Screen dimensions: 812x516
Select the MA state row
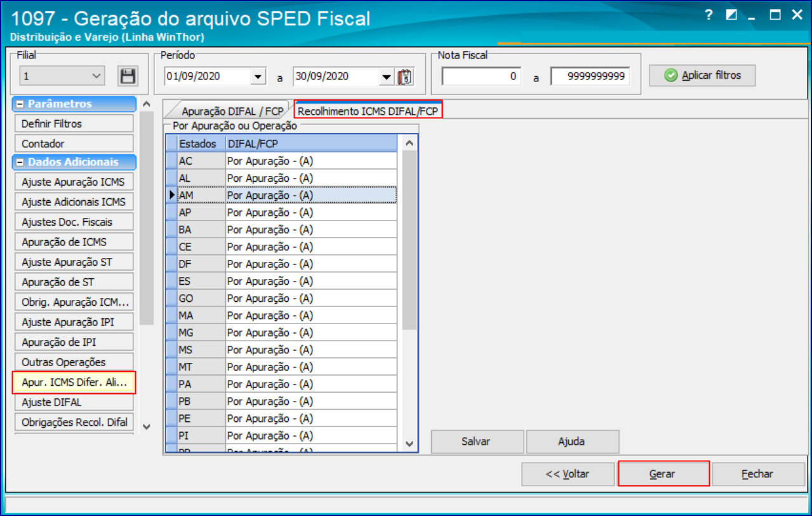coord(281,315)
